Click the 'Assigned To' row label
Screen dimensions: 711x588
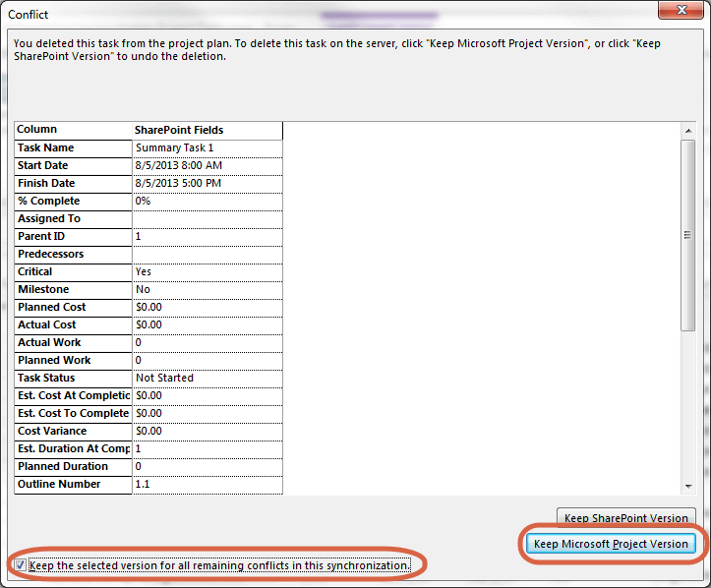click(x=49, y=218)
